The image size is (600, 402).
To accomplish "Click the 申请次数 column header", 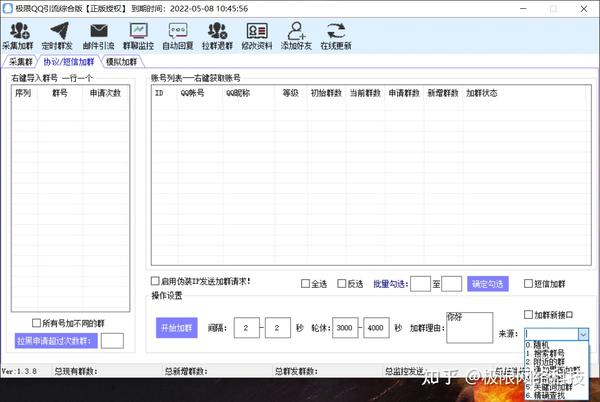I will 106,93.
